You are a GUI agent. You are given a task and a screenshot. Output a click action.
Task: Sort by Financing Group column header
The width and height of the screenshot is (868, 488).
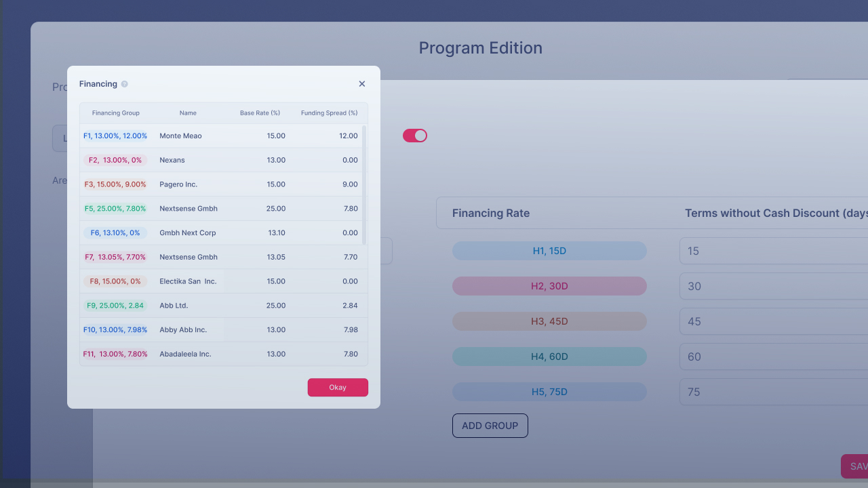(116, 113)
